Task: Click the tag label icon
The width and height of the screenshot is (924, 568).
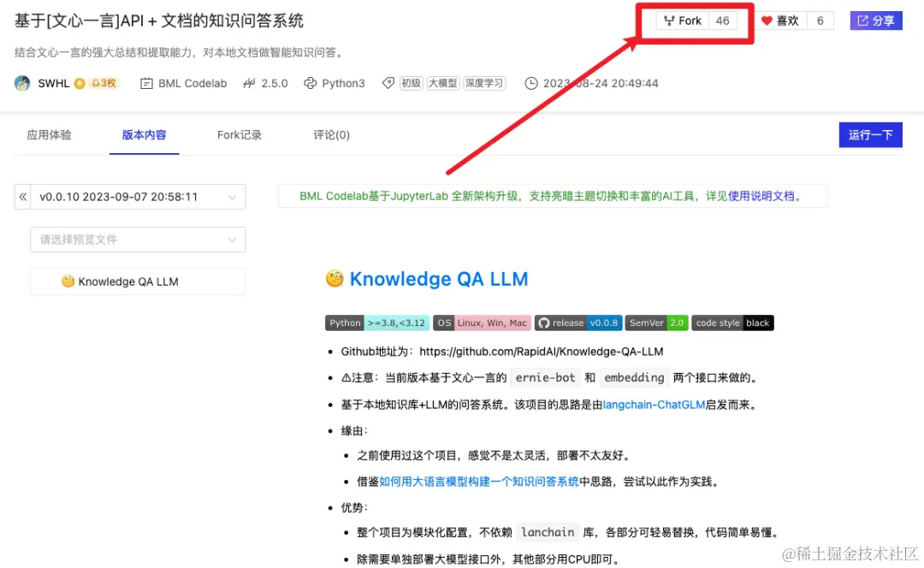Action: coord(388,83)
